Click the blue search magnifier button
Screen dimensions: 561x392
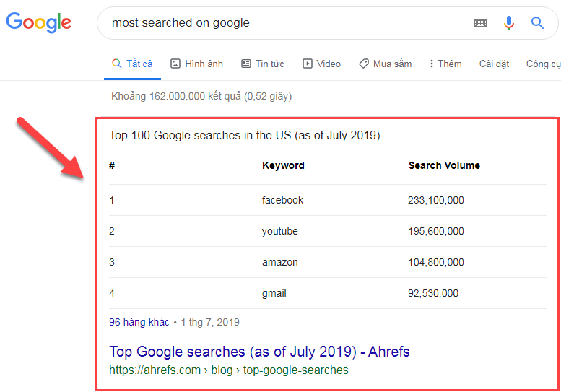[537, 23]
